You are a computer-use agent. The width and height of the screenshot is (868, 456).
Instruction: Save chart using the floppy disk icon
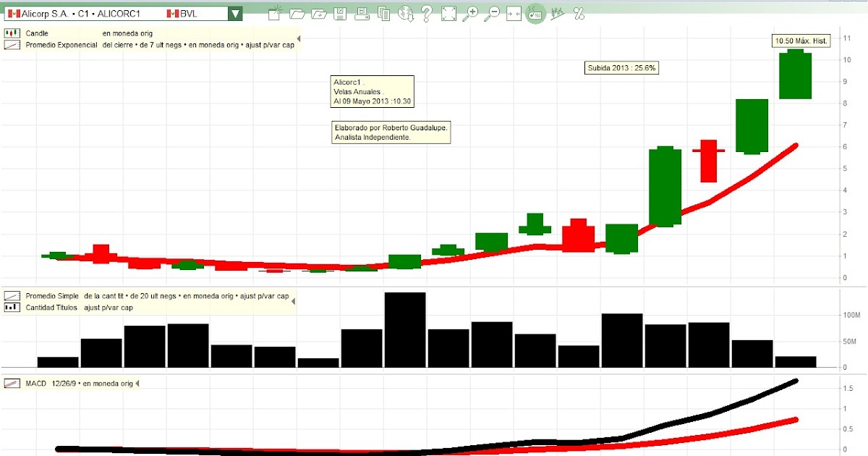tap(340, 13)
